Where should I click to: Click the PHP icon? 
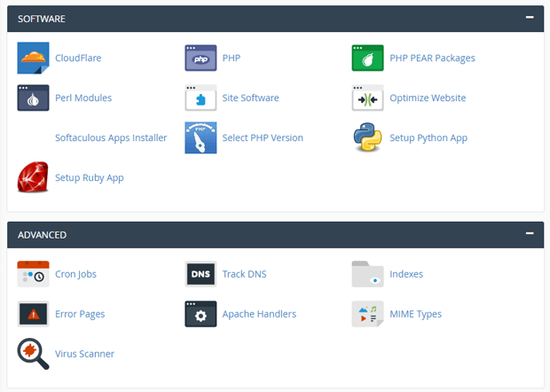point(200,58)
